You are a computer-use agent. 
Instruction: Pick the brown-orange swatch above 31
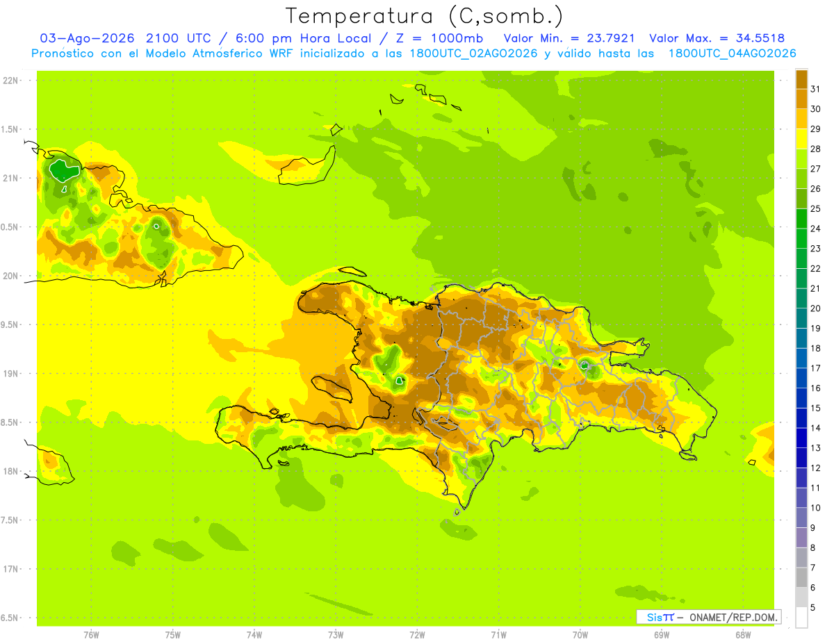tap(801, 79)
